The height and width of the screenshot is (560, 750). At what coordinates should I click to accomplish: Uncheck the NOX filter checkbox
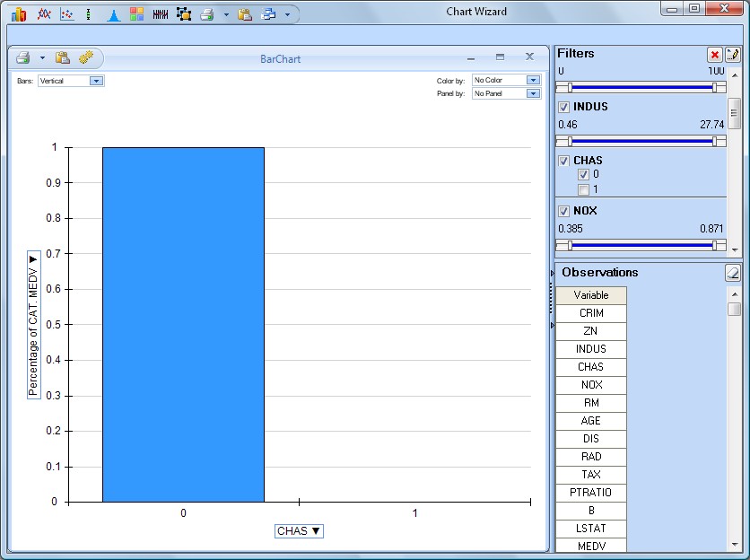pos(562,210)
